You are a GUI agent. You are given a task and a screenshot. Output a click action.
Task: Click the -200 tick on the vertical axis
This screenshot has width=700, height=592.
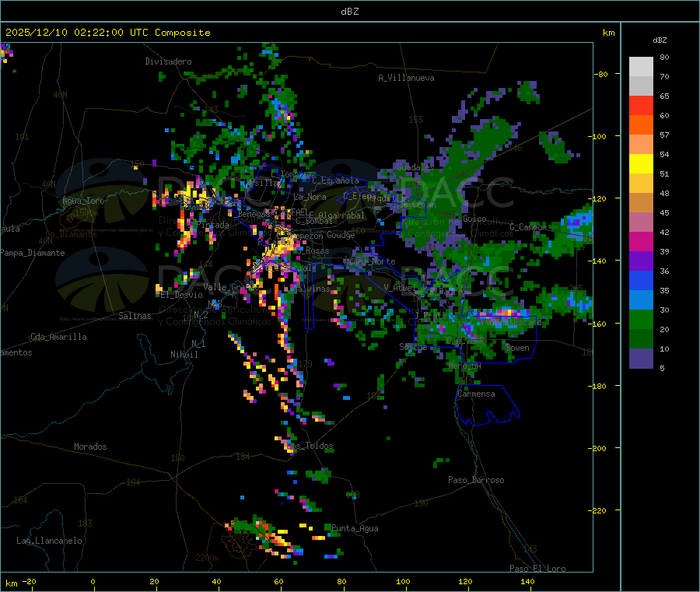click(x=597, y=448)
